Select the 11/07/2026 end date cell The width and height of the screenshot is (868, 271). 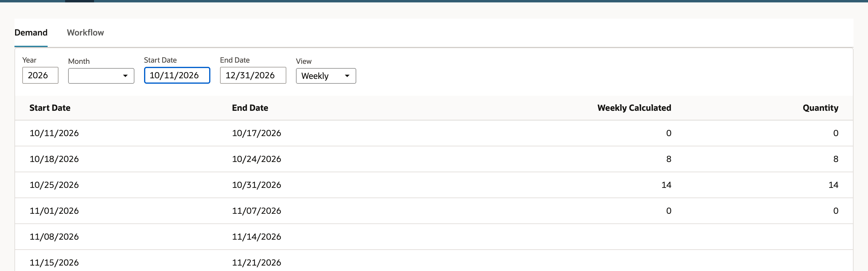pyautogui.click(x=256, y=211)
